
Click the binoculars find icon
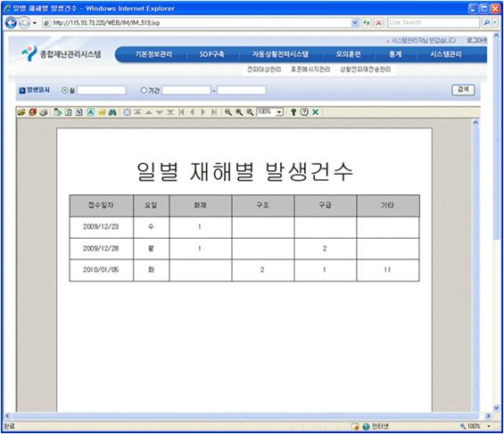(112, 112)
